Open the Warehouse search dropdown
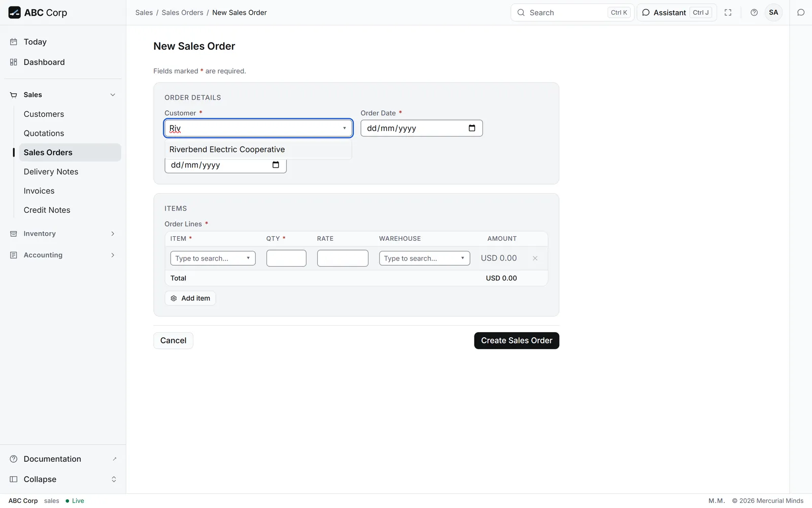The image size is (812, 508). coord(425,258)
